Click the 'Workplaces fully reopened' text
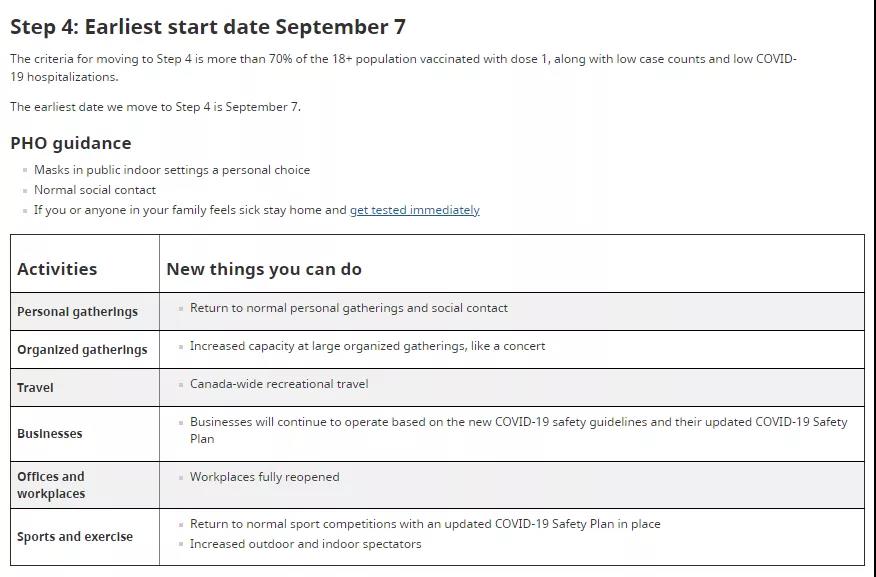 point(265,477)
